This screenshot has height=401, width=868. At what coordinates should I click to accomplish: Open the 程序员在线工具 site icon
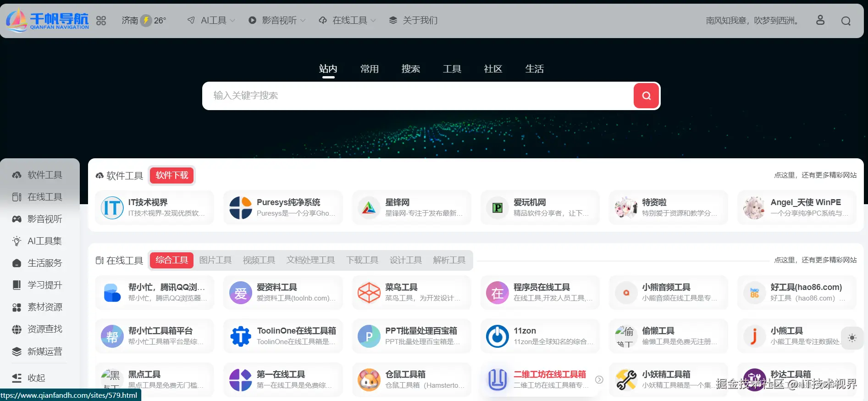pyautogui.click(x=498, y=293)
